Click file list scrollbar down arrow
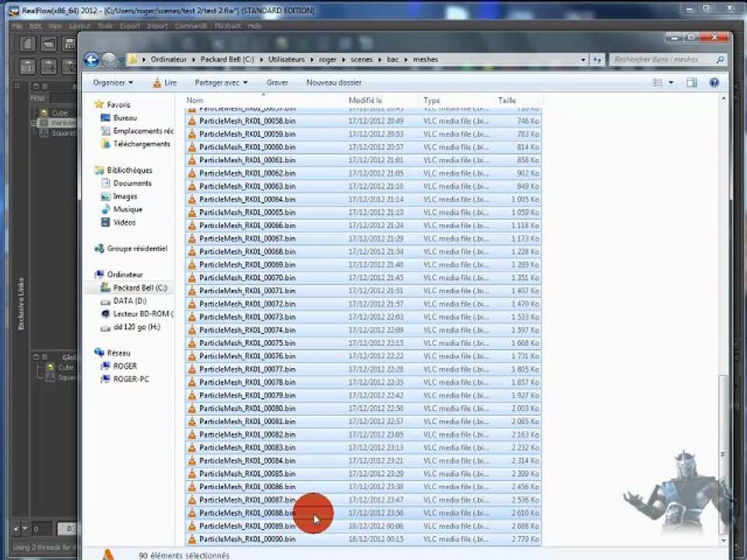Viewport: 747px width, 560px height. coord(723,540)
